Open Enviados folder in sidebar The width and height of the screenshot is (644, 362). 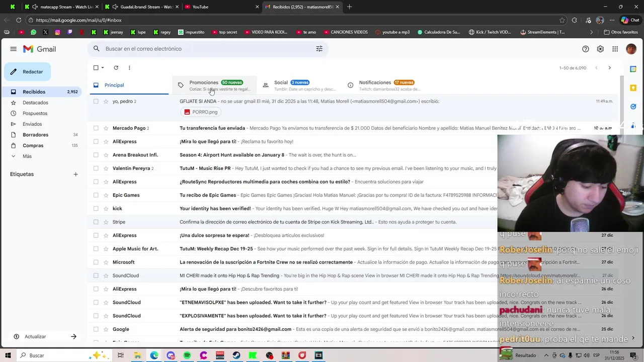tap(43, 124)
